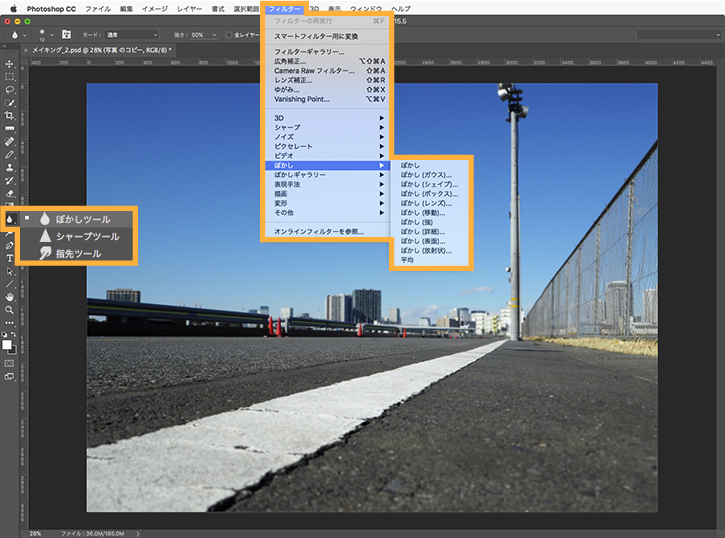Select スマートフィルター用に変換
Image resolution: width=725 pixels, height=538 pixels.
coord(329,36)
